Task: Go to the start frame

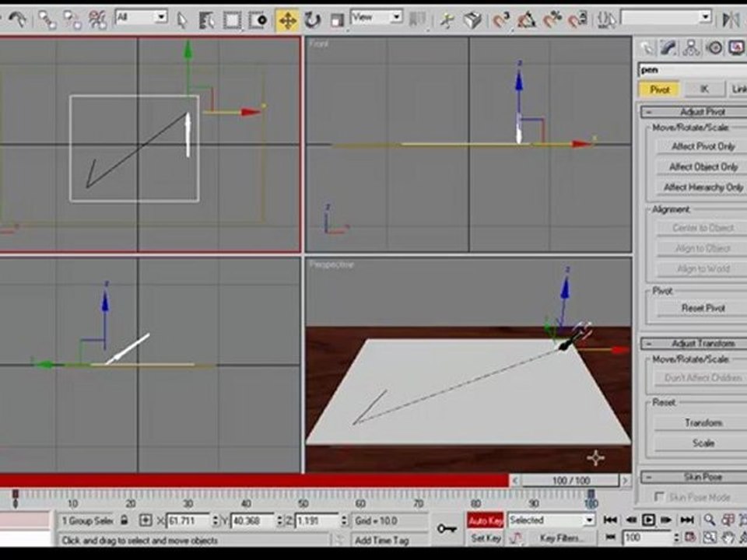Action: (610, 520)
